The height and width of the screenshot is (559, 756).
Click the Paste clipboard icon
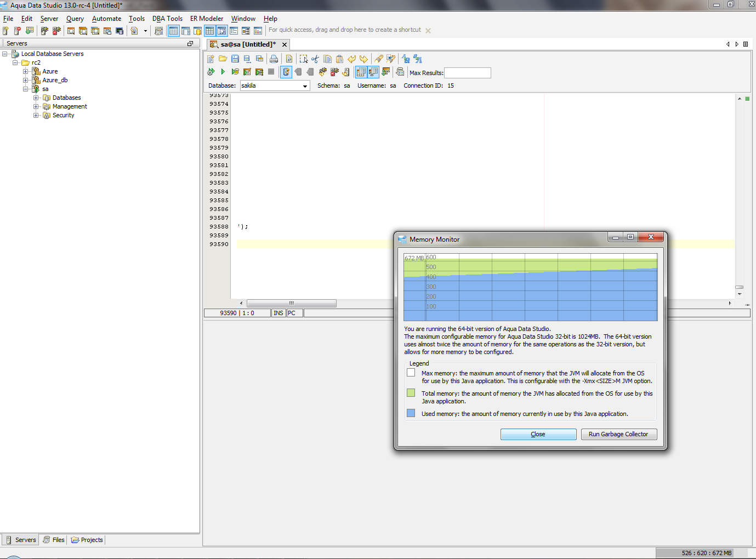(x=340, y=59)
